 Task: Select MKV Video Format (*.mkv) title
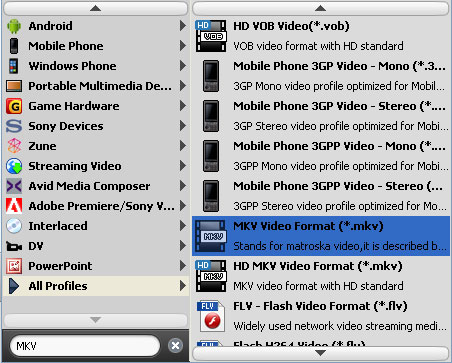[x=308, y=226]
